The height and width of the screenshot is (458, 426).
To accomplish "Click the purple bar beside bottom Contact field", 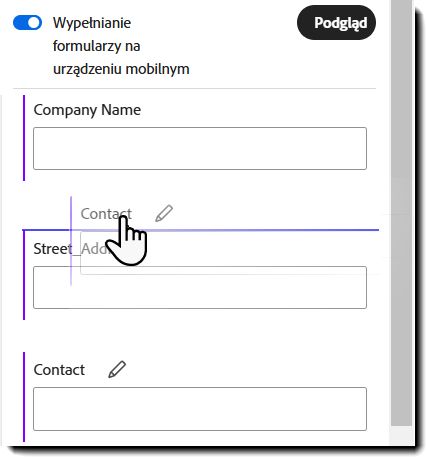I will click(x=24, y=397).
